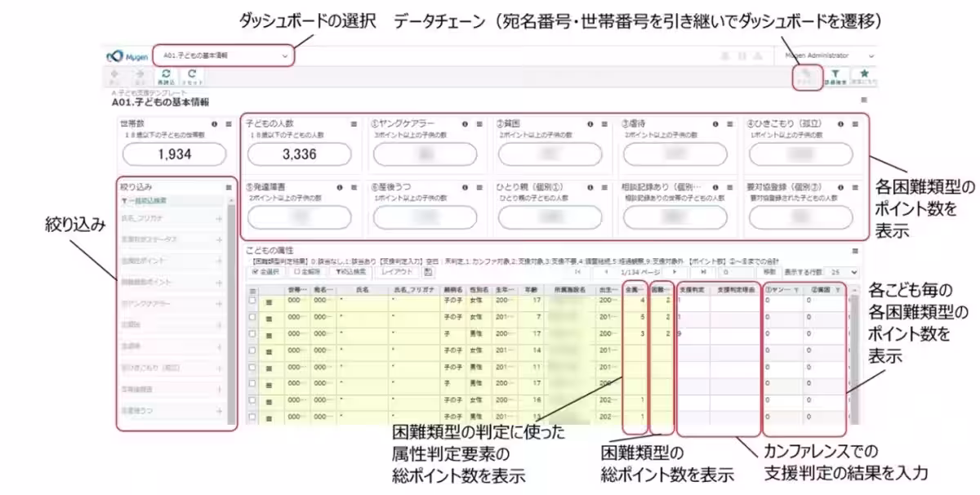Tick checkbox of the age 11 row

coord(252,367)
